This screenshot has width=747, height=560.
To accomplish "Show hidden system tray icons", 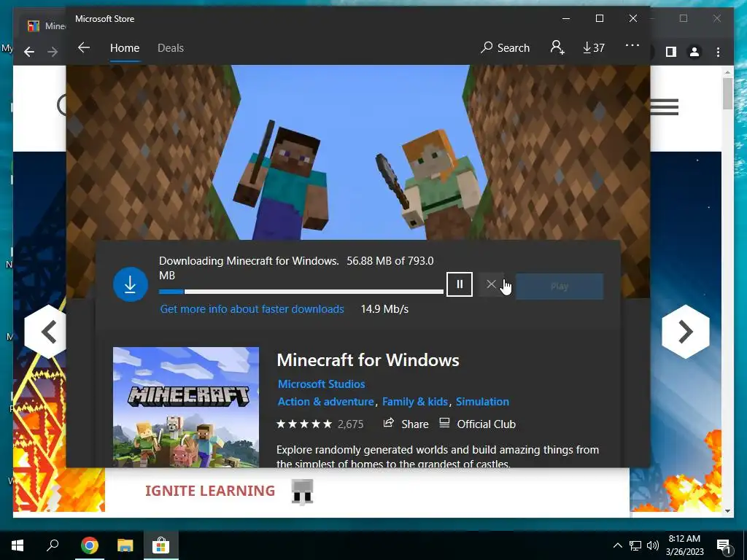I will pyautogui.click(x=617, y=545).
